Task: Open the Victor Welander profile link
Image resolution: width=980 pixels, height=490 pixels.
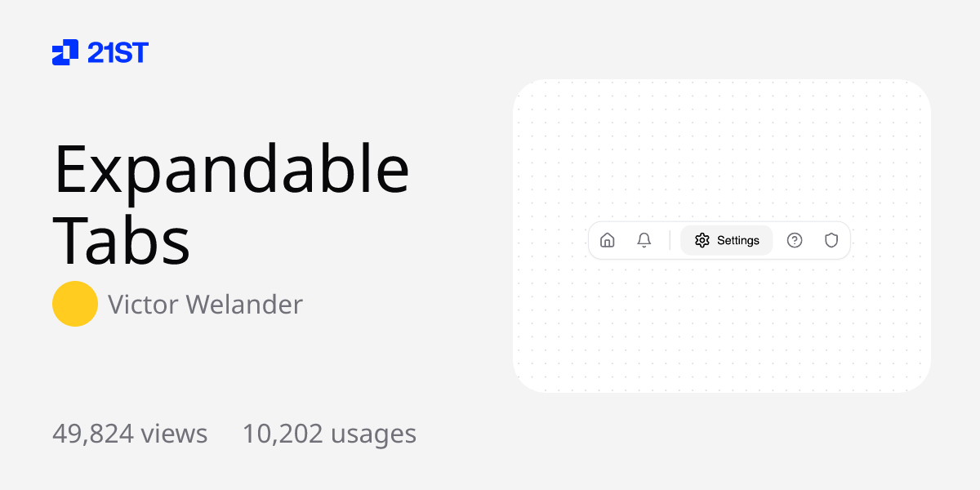Action: (205, 303)
